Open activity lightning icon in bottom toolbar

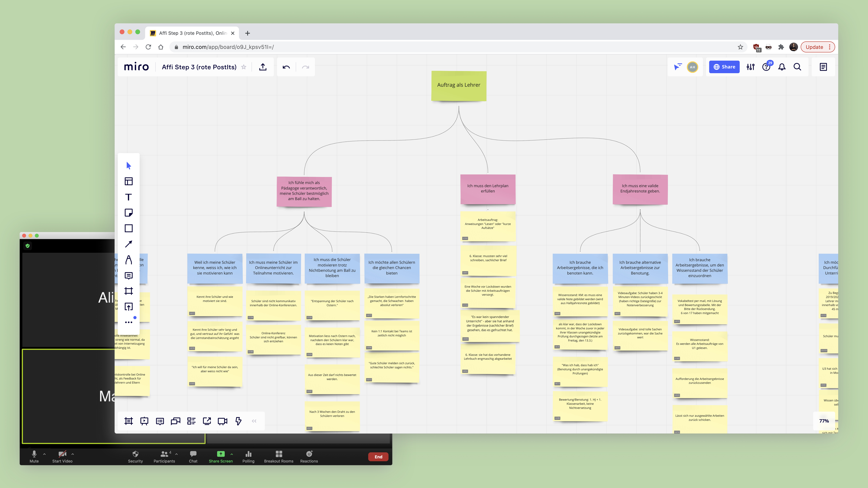[x=238, y=421]
